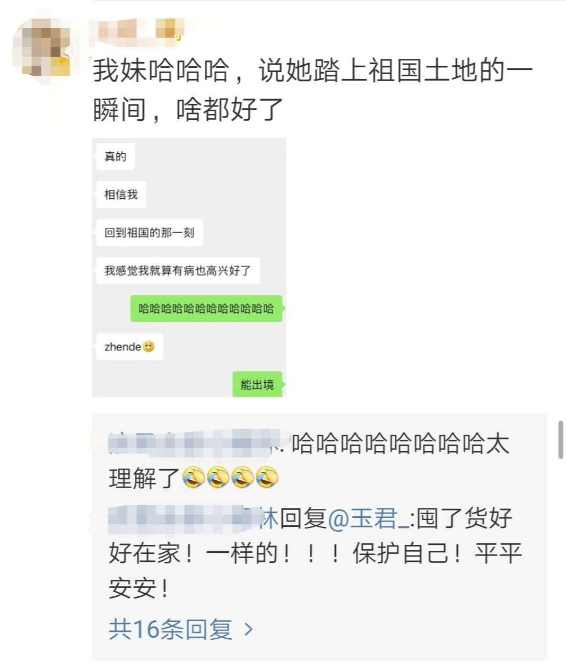Image resolution: width=566 pixels, height=670 pixels.
Task: Click the green 能出境 chat bubble
Action: click(x=258, y=384)
